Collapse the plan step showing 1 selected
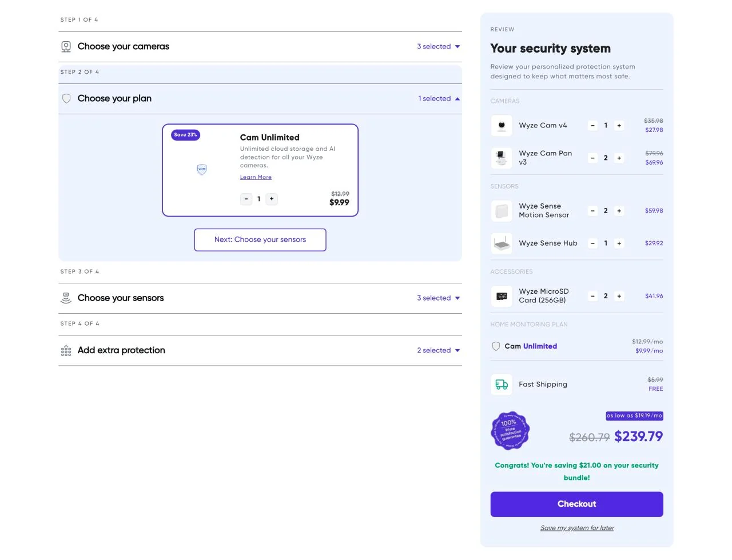This screenshot has width=732, height=560. (x=439, y=99)
